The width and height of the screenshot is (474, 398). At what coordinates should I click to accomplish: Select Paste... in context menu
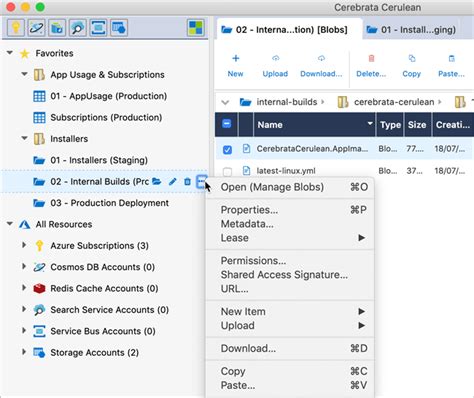pos(290,385)
